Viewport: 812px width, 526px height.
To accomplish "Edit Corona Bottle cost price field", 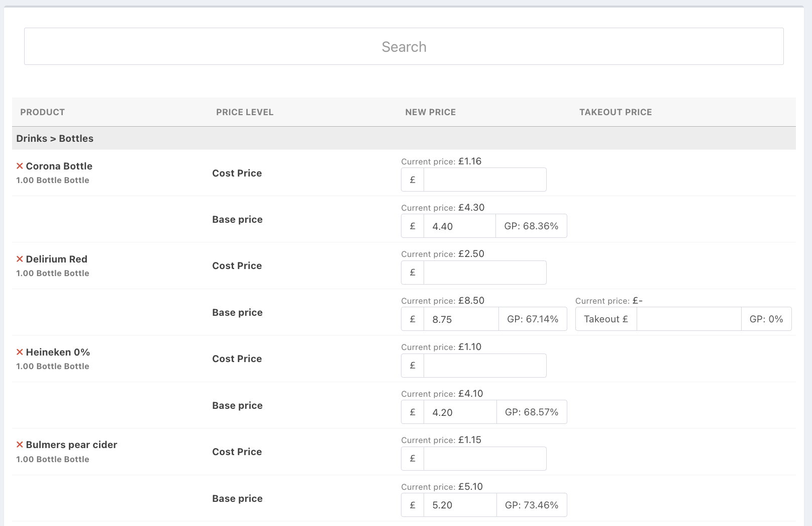I will [x=485, y=180].
